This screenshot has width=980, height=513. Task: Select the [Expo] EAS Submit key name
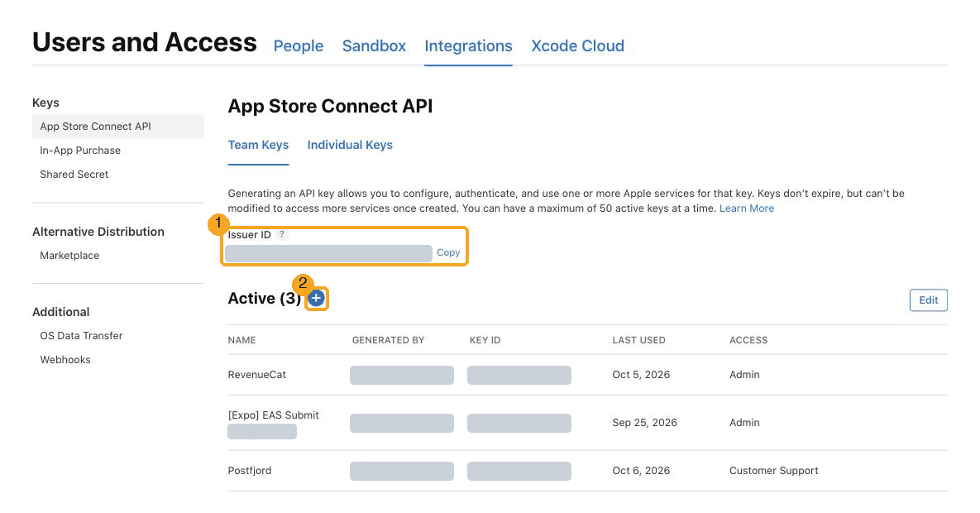pyautogui.click(x=273, y=415)
